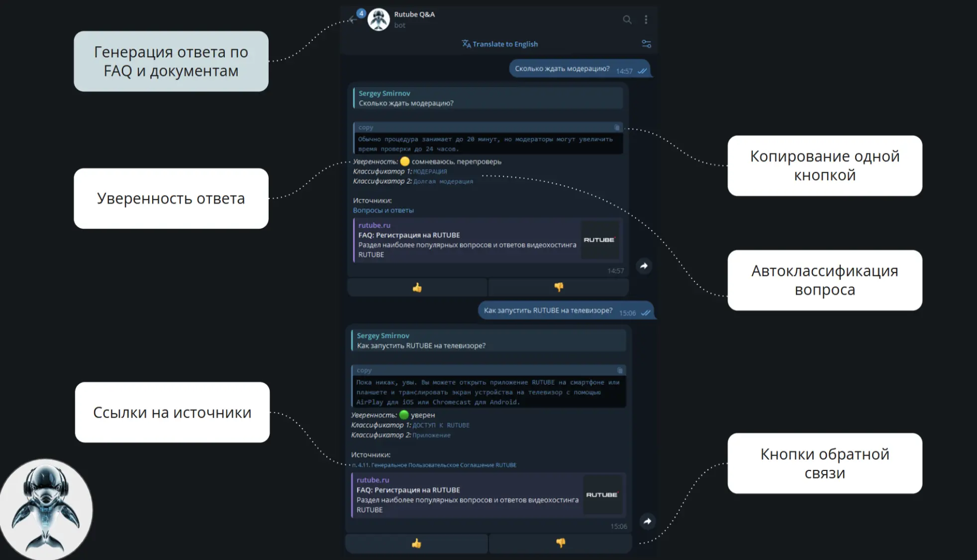The width and height of the screenshot is (977, 560).
Task: Click the sent message about TV at 15:06
Action: (566, 311)
